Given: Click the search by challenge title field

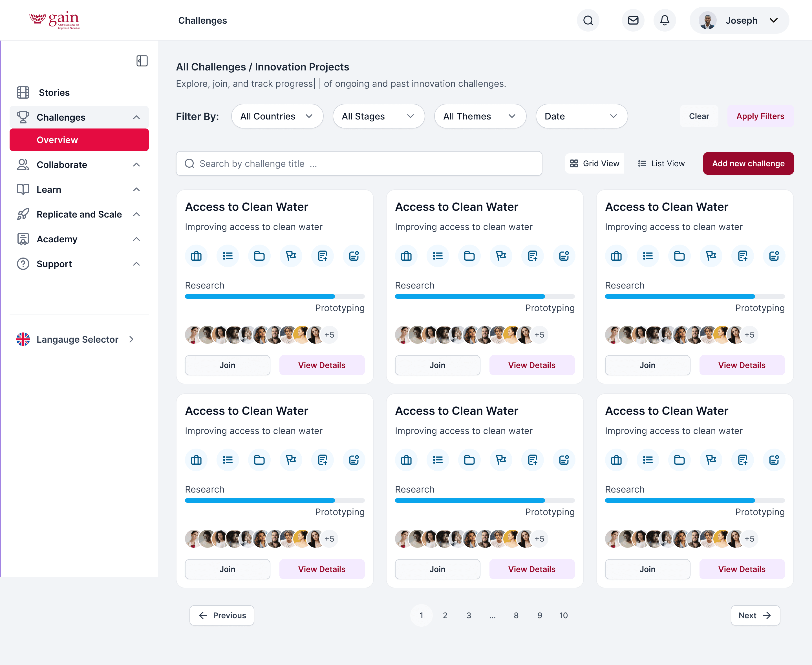Looking at the screenshot, I should click(359, 163).
